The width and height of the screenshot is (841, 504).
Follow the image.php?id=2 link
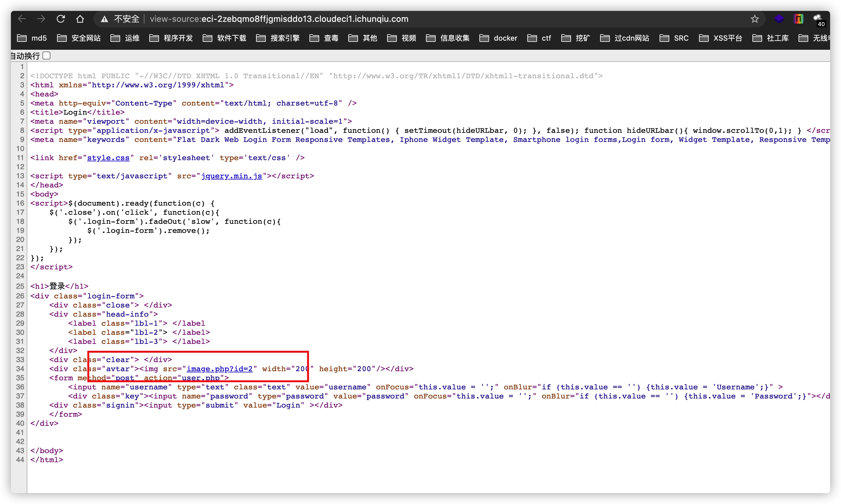[x=220, y=369]
